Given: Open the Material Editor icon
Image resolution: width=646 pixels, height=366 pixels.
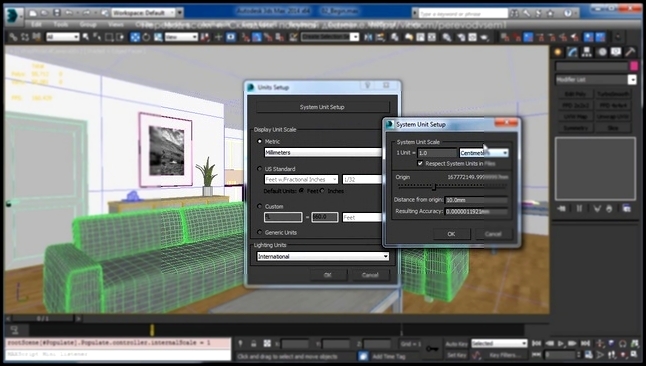Looking at the screenshot, I should point(447,37).
